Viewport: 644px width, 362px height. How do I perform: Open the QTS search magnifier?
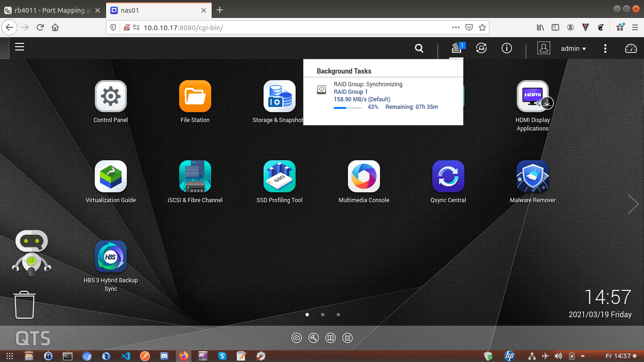[x=419, y=48]
